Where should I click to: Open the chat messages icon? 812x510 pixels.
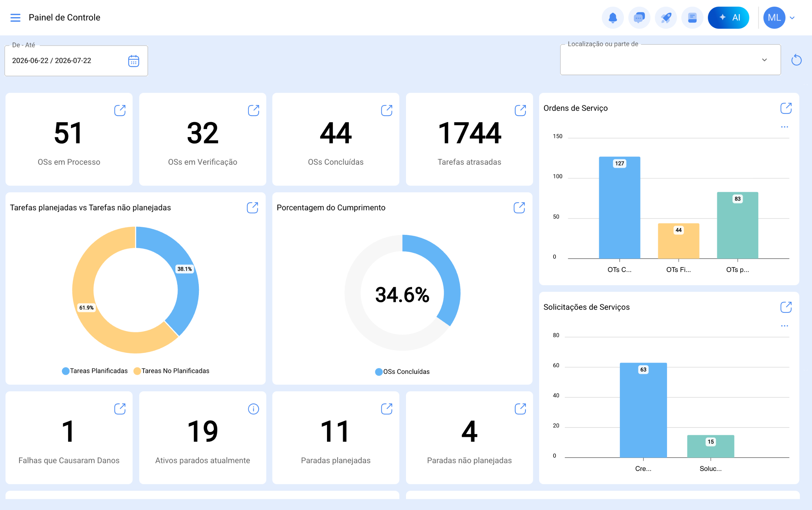pos(639,17)
